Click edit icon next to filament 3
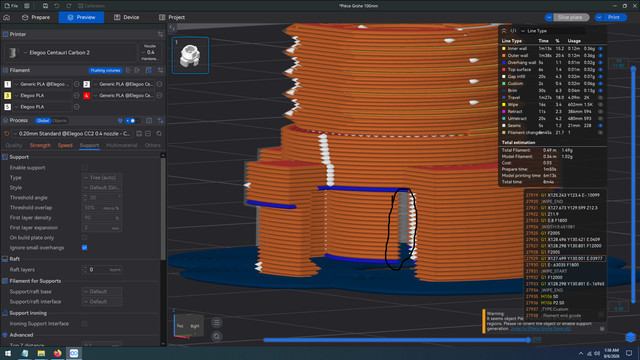Viewport: 640px width, 360px height. 77,96
